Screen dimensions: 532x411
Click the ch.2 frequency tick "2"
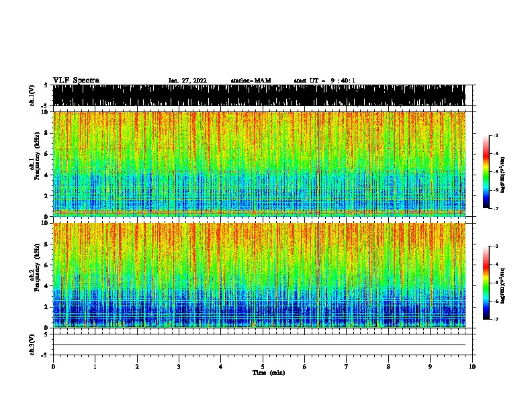point(47,307)
